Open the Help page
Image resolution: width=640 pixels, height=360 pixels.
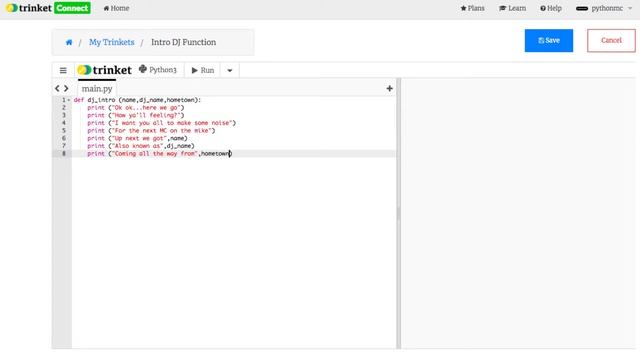pyautogui.click(x=551, y=8)
